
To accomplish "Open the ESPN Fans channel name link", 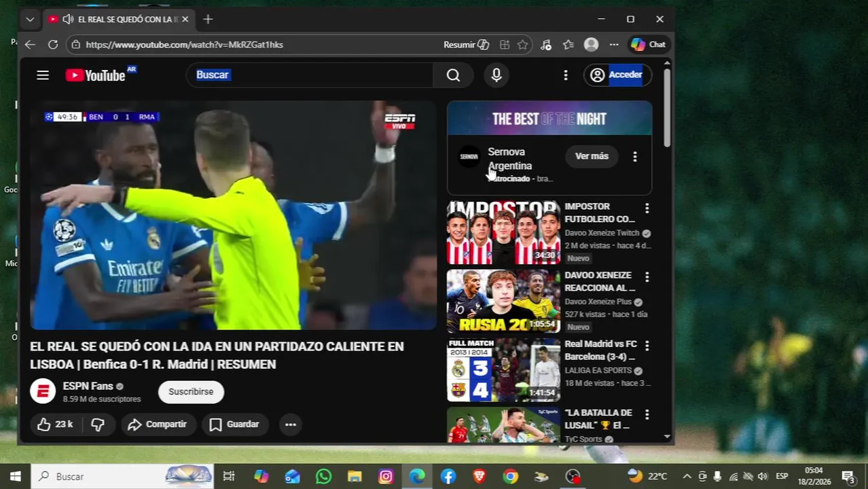I will tap(88, 386).
